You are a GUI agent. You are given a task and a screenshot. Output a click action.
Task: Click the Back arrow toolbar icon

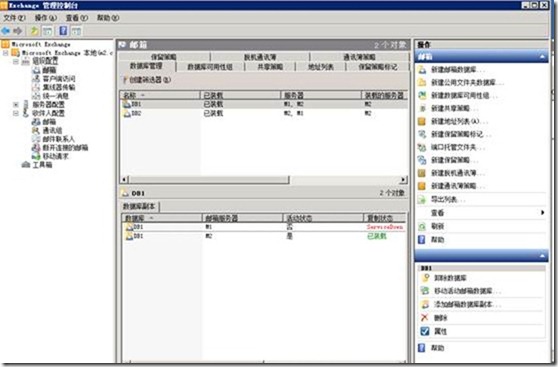tap(6, 31)
